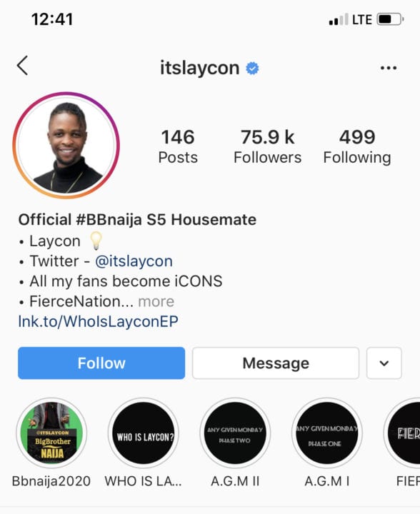Follow the itslaycon account
Screen dimensions: 420x514
(x=101, y=363)
